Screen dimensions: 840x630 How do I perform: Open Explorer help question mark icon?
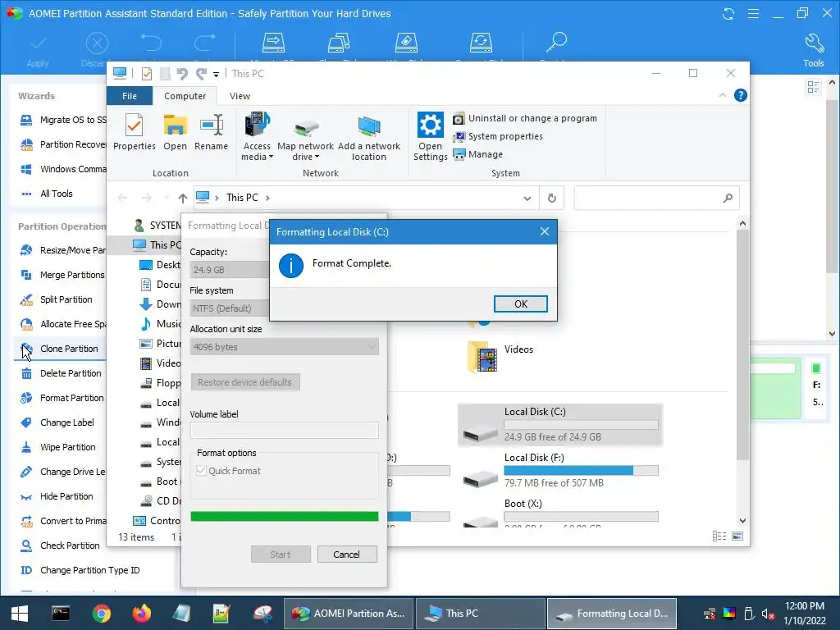tap(741, 95)
